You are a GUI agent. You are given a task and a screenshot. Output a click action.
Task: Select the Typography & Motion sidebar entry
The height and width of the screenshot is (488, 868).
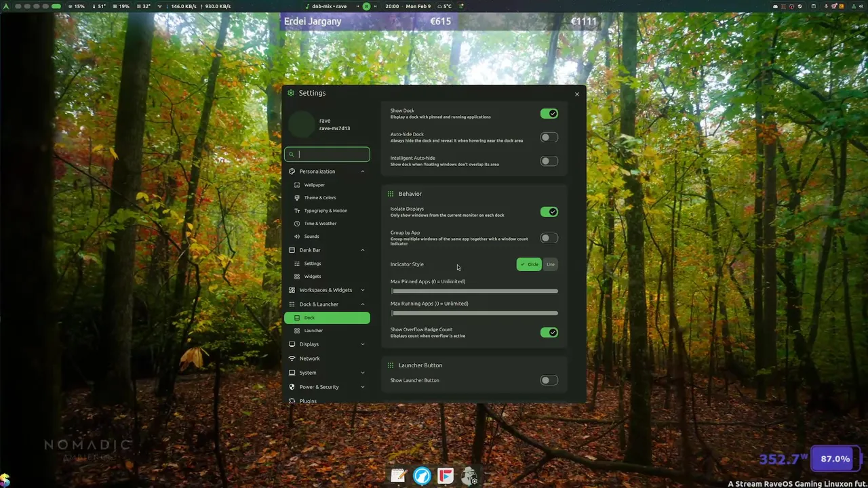pos(325,211)
